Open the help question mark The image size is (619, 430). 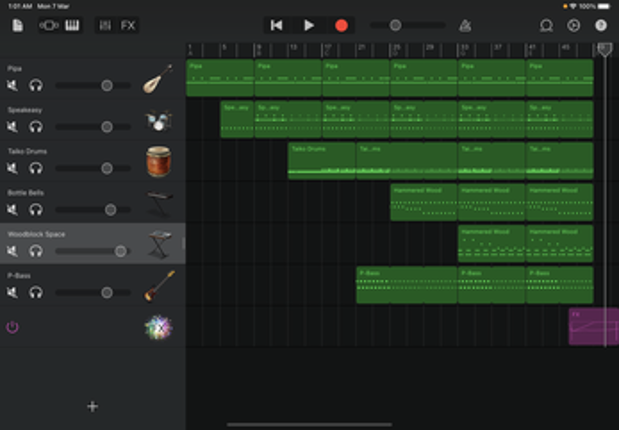[x=601, y=25]
